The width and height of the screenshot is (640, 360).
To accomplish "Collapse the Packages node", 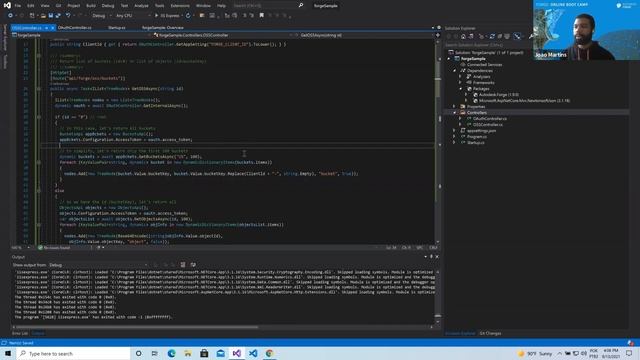I will click(x=460, y=89).
